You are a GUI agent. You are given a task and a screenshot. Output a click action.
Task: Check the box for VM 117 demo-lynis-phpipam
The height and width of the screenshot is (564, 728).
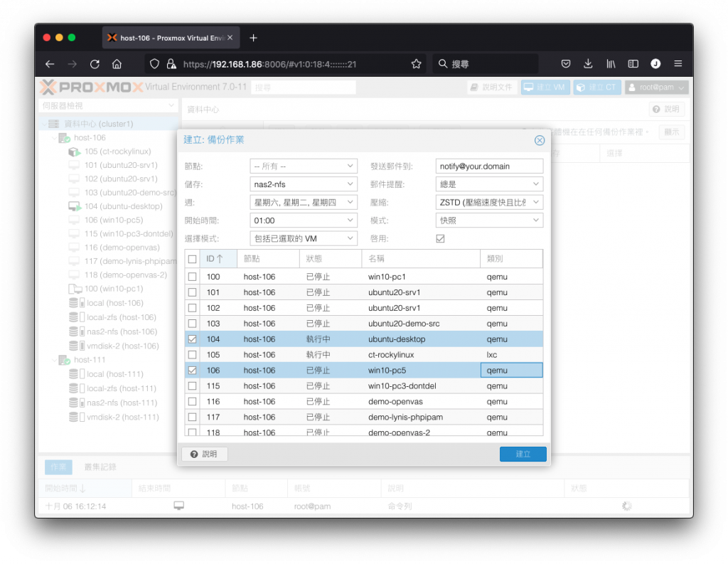[192, 417]
